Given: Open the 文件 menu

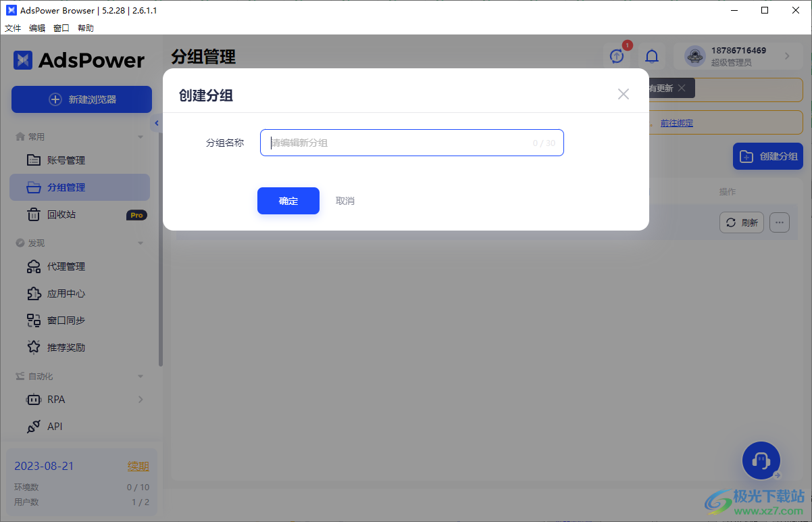Looking at the screenshot, I should (12, 28).
